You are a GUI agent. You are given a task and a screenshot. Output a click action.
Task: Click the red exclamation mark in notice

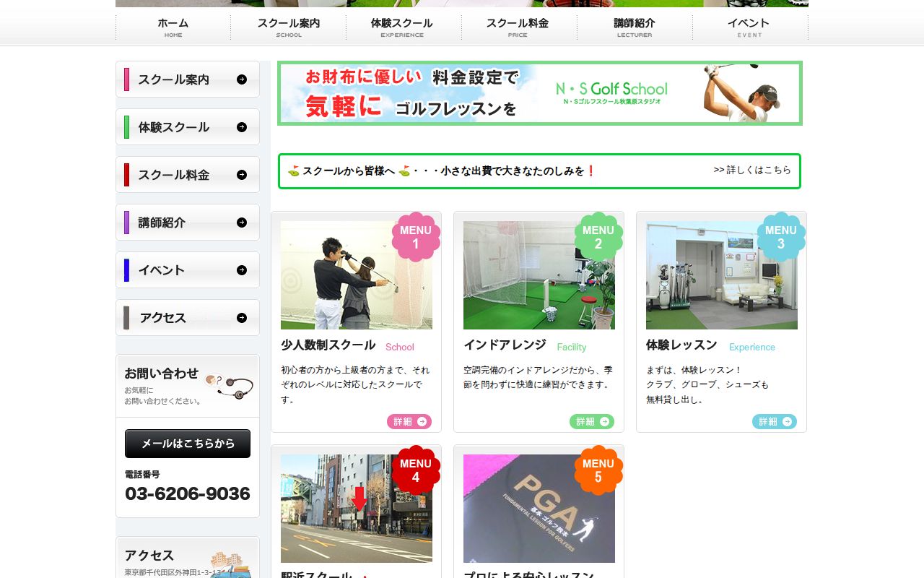click(x=590, y=171)
